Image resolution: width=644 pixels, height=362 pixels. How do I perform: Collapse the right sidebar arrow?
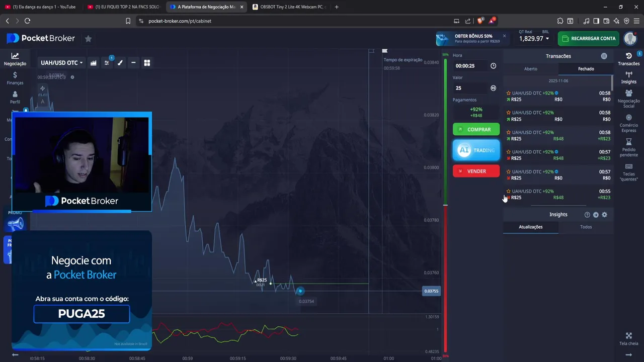coord(629,354)
